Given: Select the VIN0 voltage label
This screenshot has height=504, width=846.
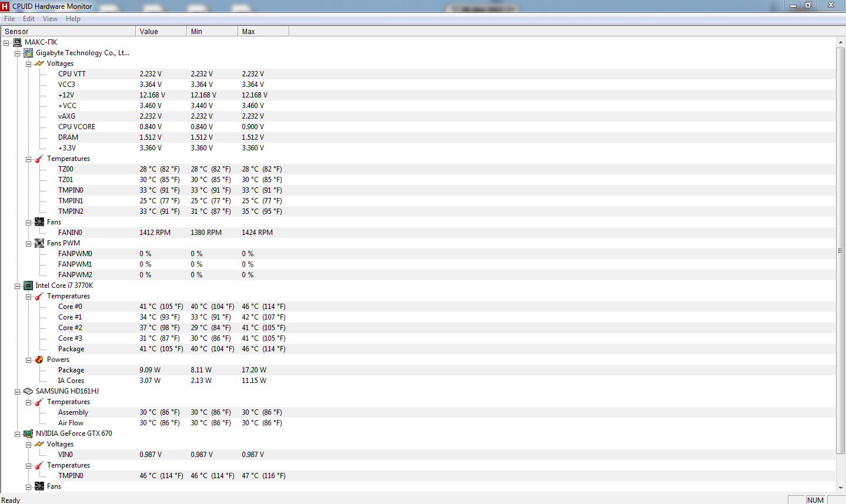Looking at the screenshot, I should (65, 455).
